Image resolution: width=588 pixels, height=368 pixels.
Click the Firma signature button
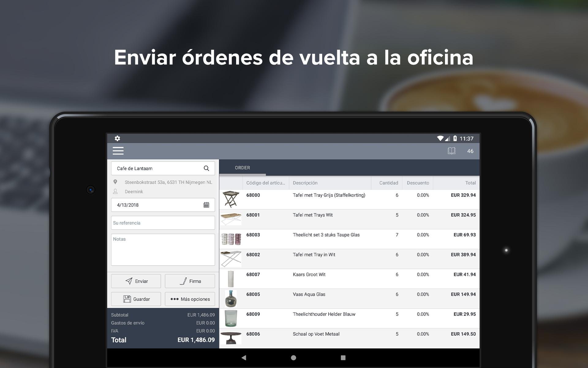(x=190, y=281)
